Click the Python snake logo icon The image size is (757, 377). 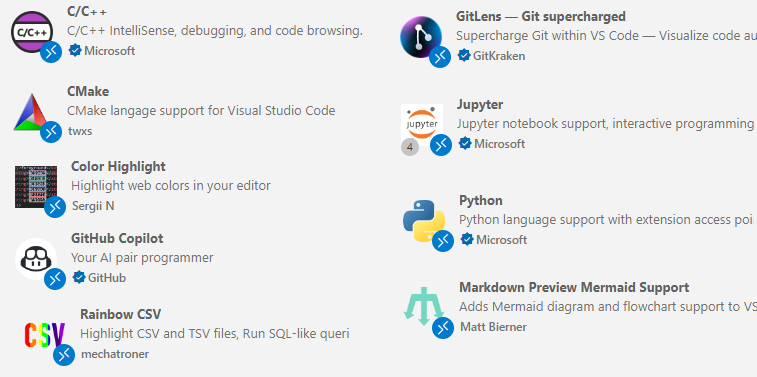click(424, 221)
